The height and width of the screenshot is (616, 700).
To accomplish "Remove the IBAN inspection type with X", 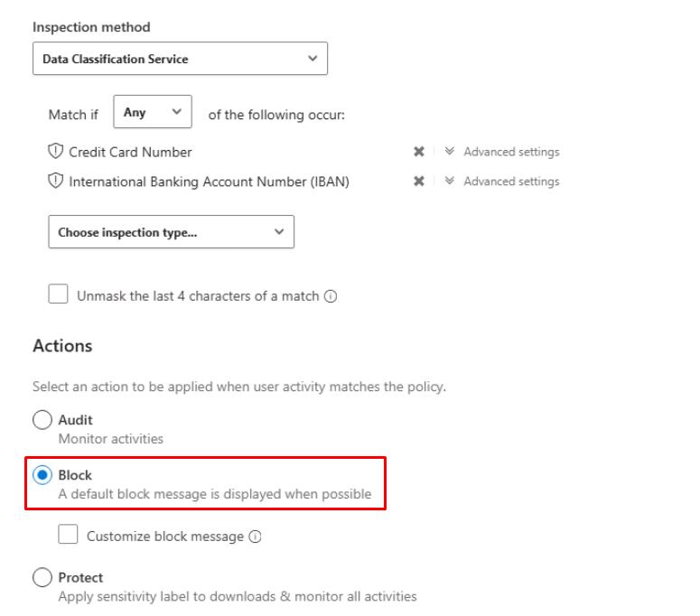I will coord(419,182).
